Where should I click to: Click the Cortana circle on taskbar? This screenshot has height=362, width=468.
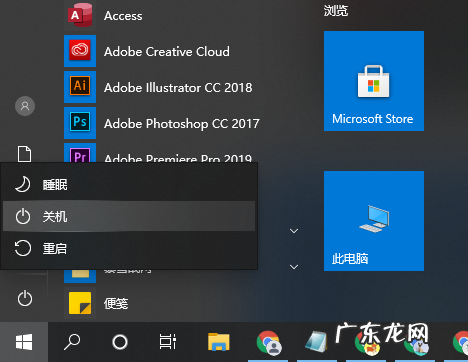120,342
